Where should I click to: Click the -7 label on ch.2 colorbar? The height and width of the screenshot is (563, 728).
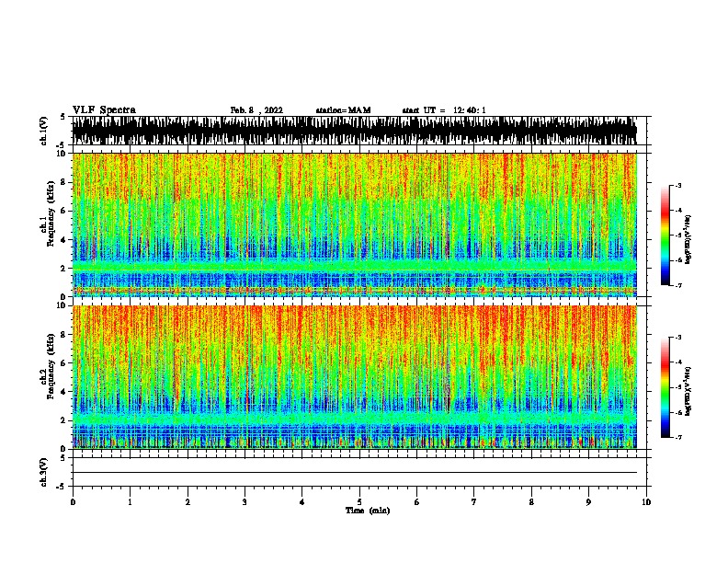click(677, 437)
